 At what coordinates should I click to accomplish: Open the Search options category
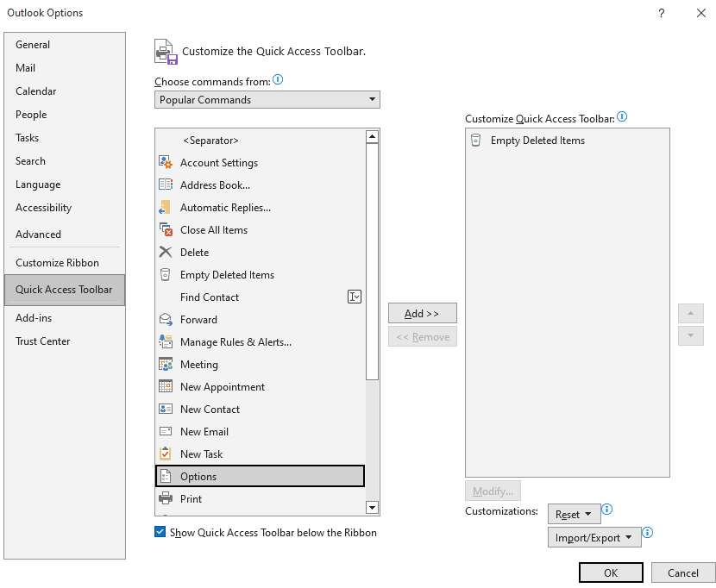click(65, 161)
